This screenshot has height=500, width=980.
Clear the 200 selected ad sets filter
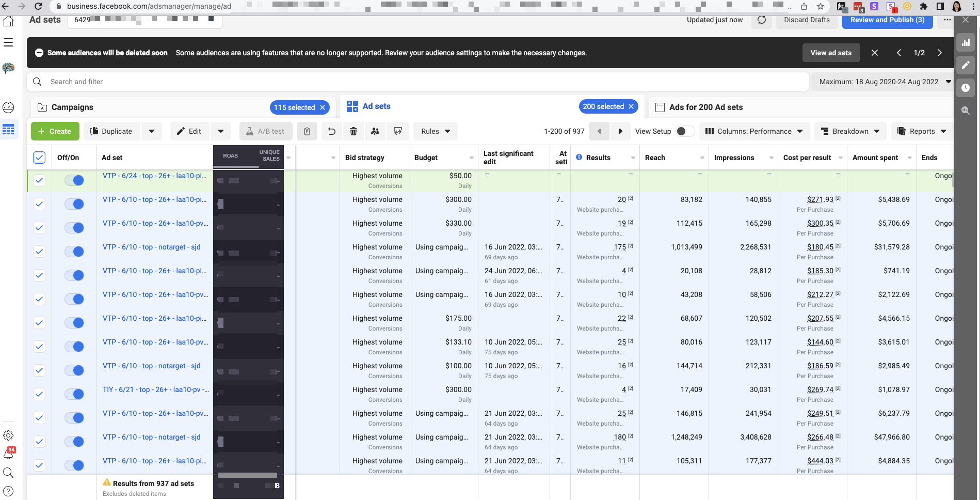pyautogui.click(x=631, y=106)
